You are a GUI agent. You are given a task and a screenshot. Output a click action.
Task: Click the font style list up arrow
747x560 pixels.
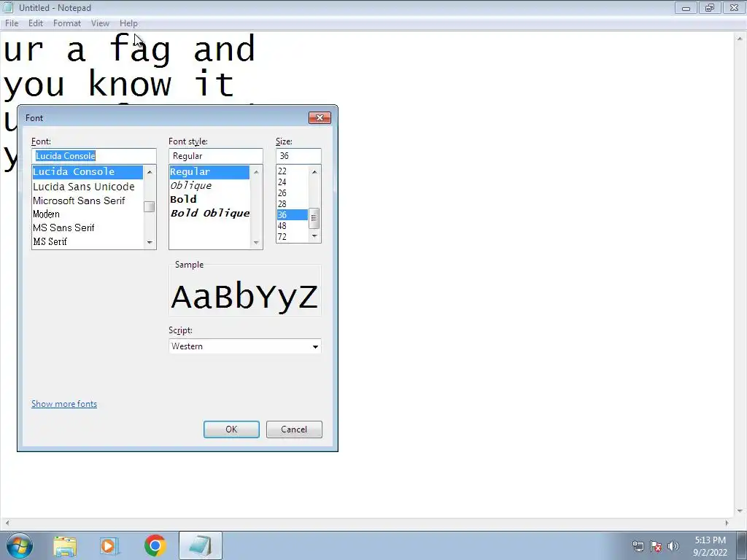pyautogui.click(x=256, y=172)
